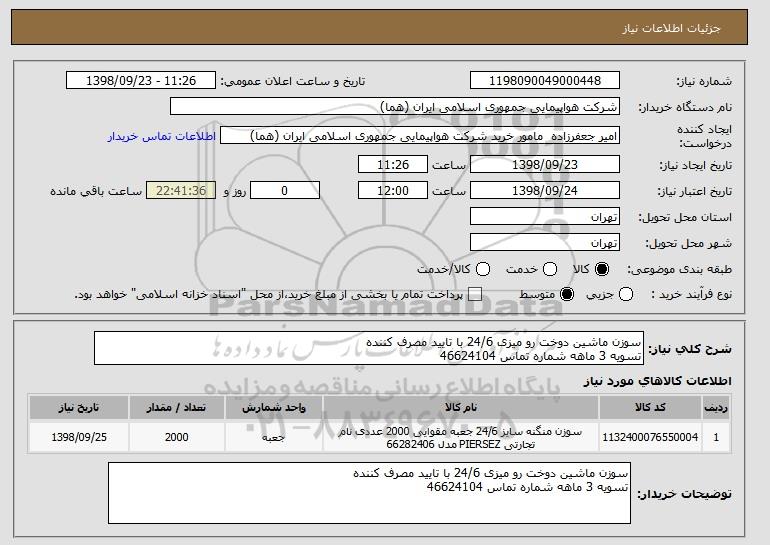The height and width of the screenshot is (545, 770).
Task: Click the unit cell جعبه
Action: pyautogui.click(x=274, y=437)
